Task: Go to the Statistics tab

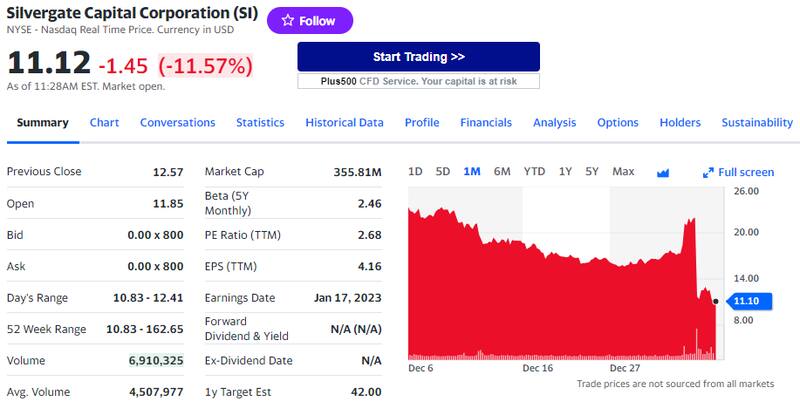Action: pos(260,123)
